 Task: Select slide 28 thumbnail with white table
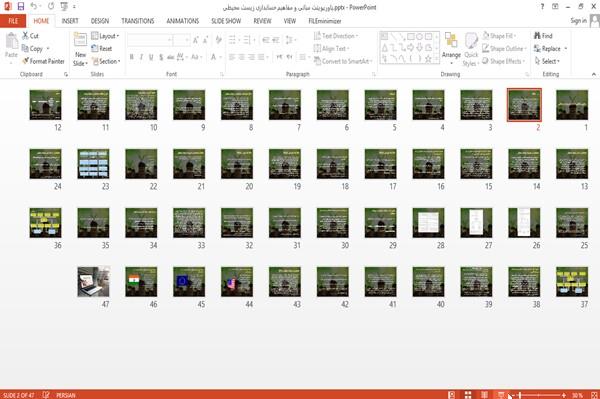coord(428,223)
